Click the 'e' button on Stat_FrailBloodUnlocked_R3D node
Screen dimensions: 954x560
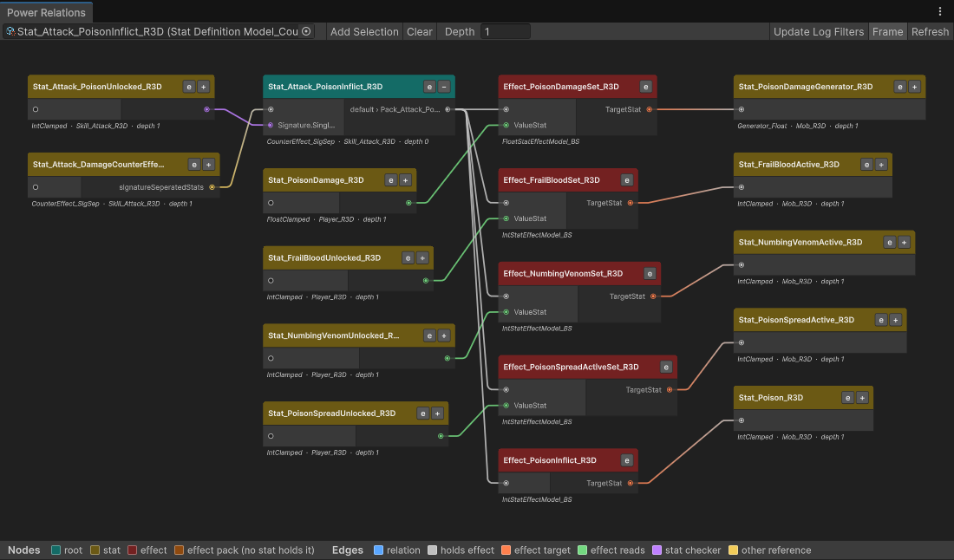tap(408, 258)
